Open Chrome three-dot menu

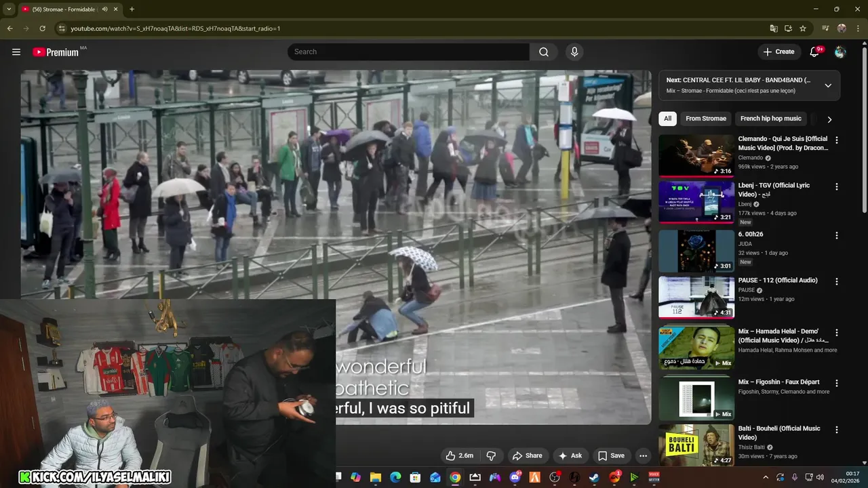[x=857, y=28]
